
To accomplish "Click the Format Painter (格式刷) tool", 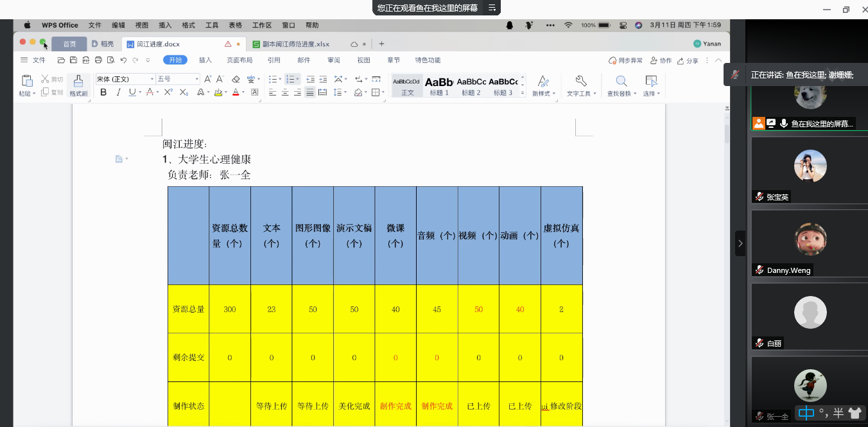I will tap(78, 84).
